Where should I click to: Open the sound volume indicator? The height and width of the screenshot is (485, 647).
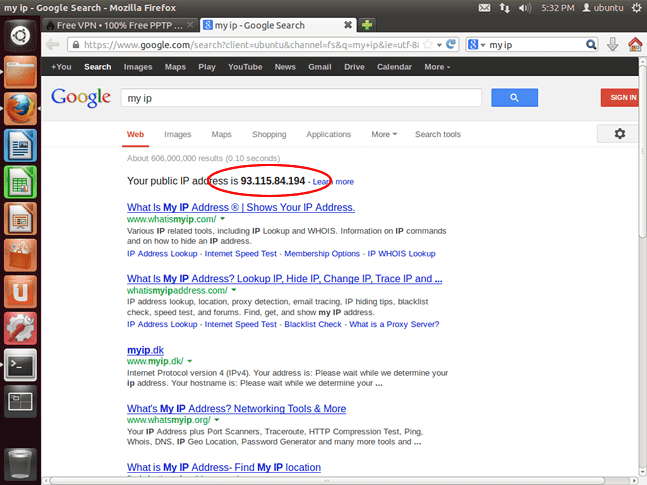click(525, 8)
